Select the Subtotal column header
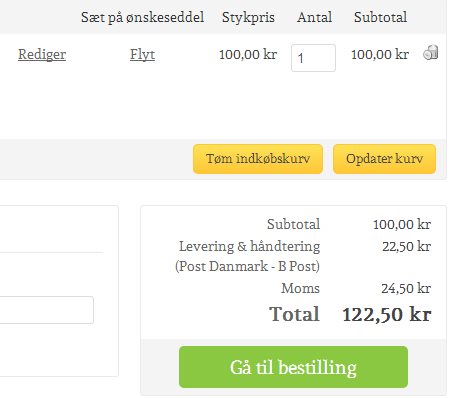The image size is (475, 398). 380,17
